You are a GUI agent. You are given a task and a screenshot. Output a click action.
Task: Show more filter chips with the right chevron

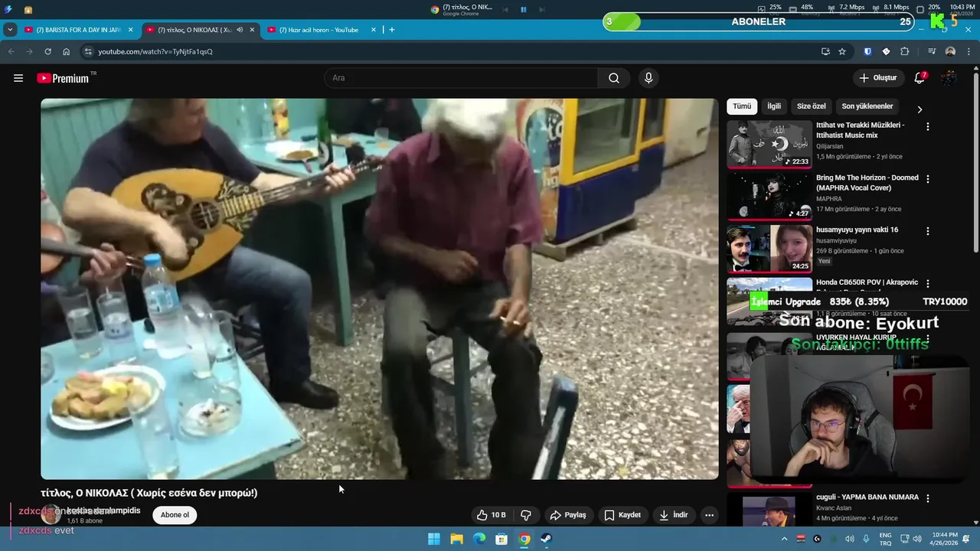(920, 109)
